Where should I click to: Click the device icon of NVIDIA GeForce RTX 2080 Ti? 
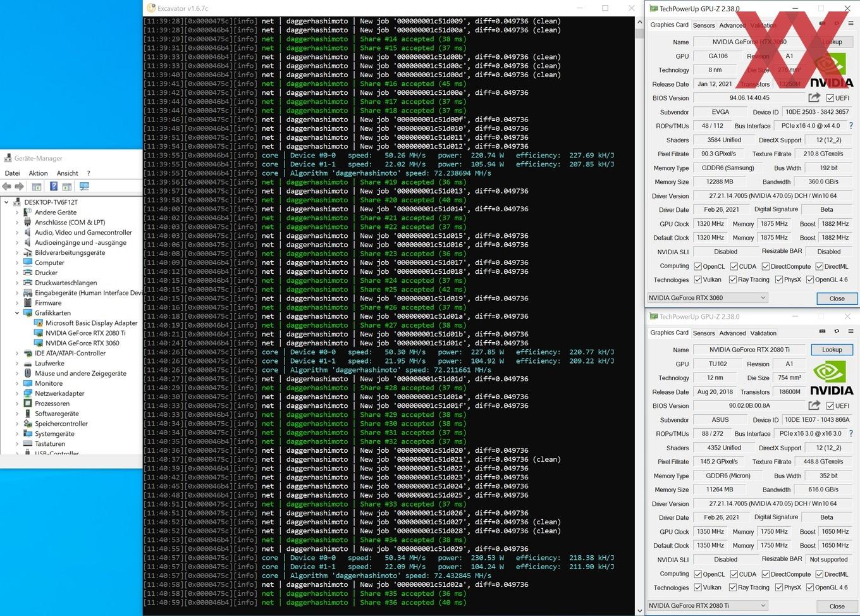point(39,333)
